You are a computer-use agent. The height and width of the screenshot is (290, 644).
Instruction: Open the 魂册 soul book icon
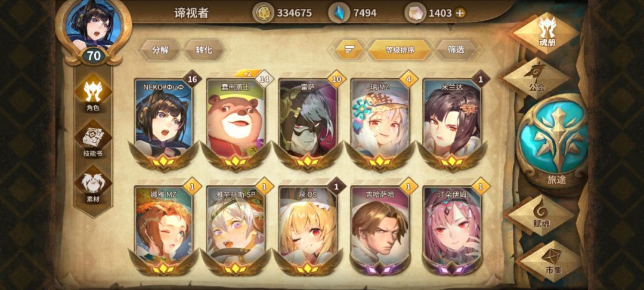click(547, 32)
